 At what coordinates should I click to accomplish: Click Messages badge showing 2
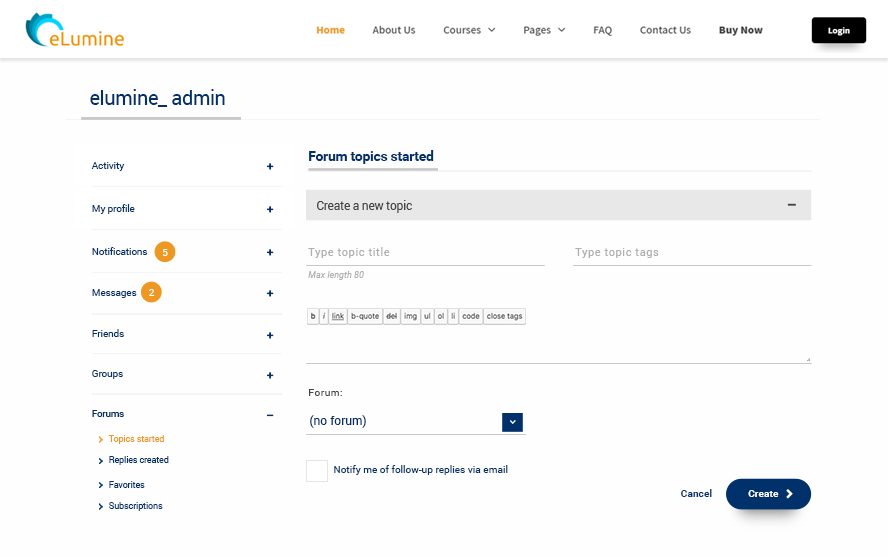[151, 293]
